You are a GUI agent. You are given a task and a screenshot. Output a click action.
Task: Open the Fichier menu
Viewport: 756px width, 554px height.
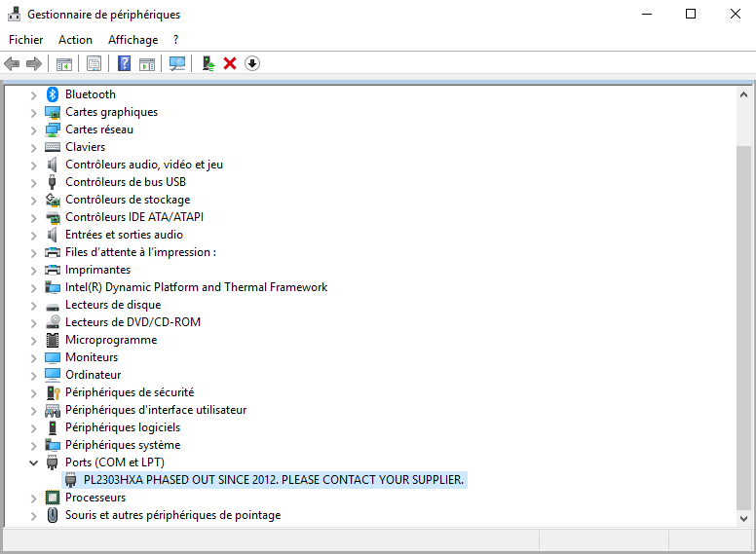click(26, 40)
